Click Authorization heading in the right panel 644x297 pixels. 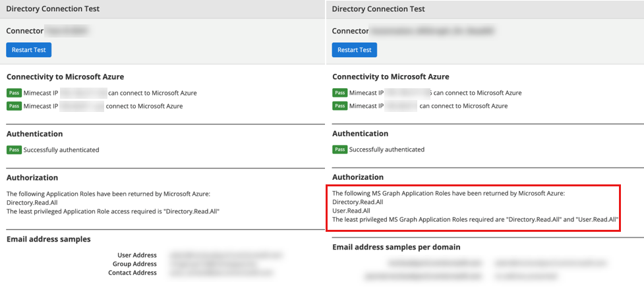point(358,177)
